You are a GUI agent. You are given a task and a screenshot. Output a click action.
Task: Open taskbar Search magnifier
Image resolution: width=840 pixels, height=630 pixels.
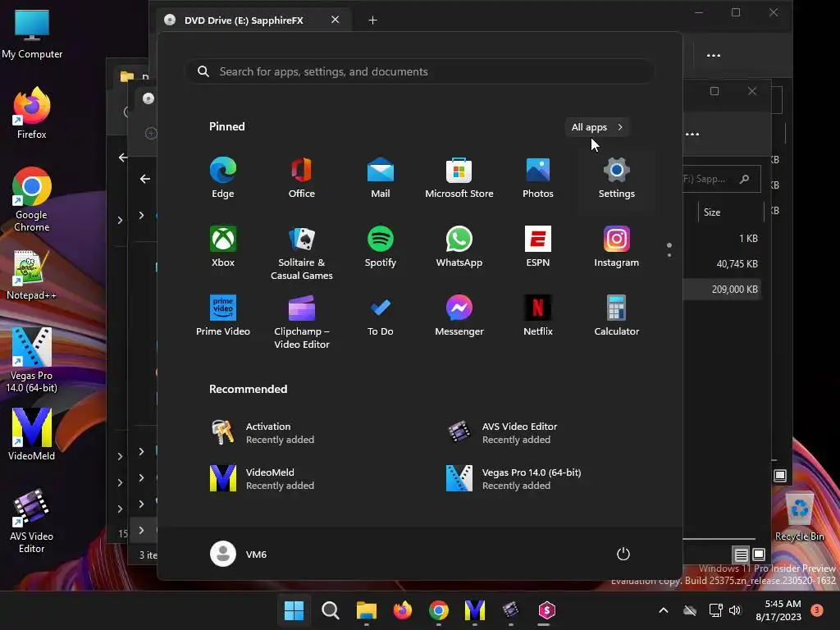pyautogui.click(x=331, y=610)
